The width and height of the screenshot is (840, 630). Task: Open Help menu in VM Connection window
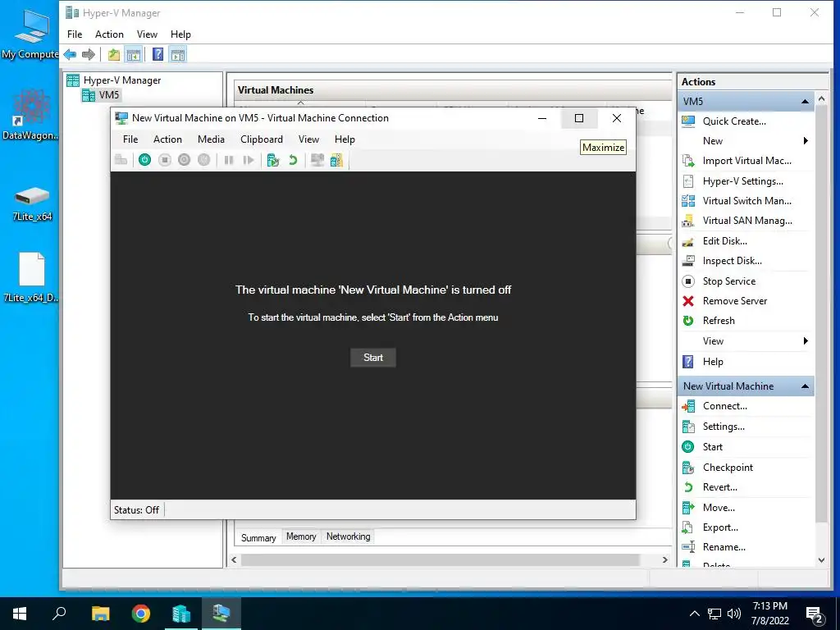345,139
